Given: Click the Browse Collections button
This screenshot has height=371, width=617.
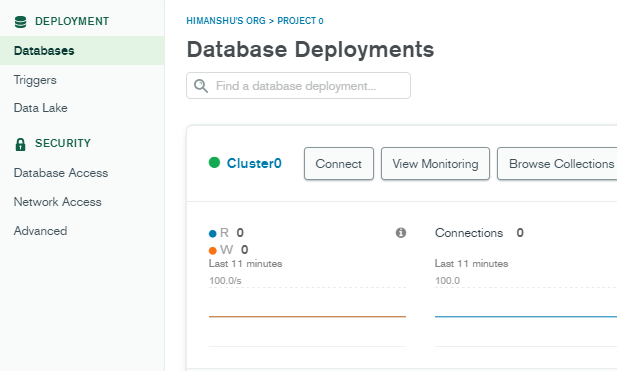Looking at the screenshot, I should (557, 164).
